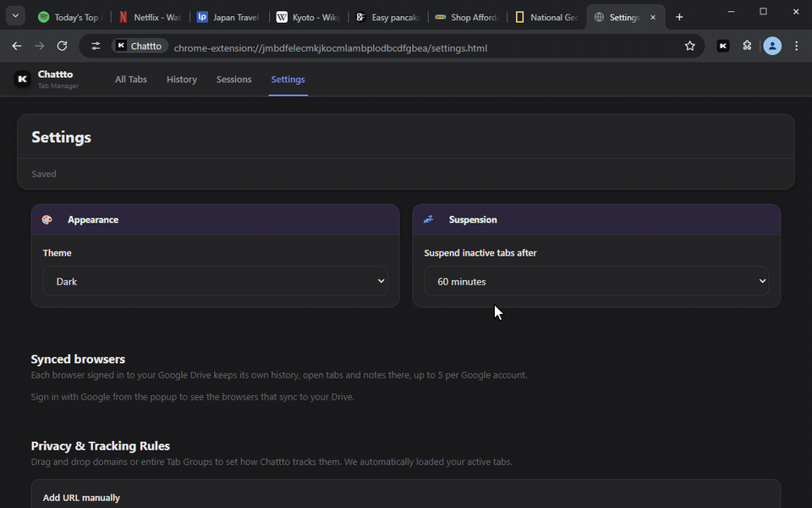Switch to the Netflix browser tab
This screenshot has height=508, width=812.
(150, 17)
